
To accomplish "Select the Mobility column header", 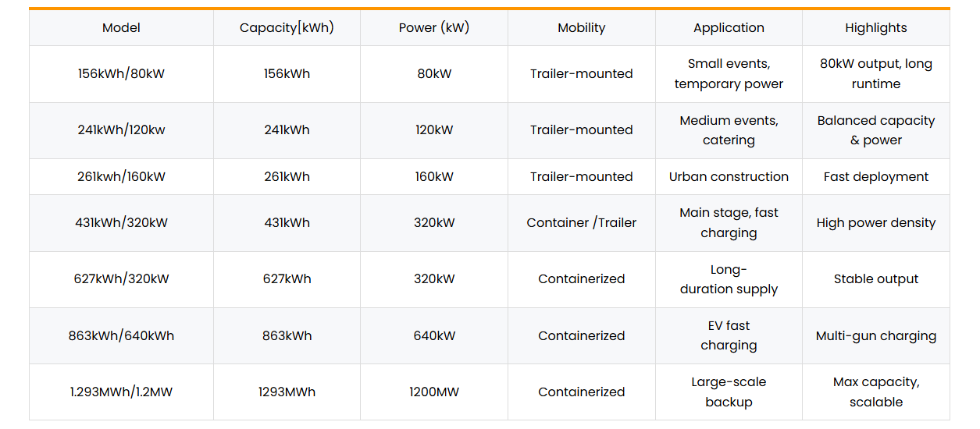I will coord(582,28).
